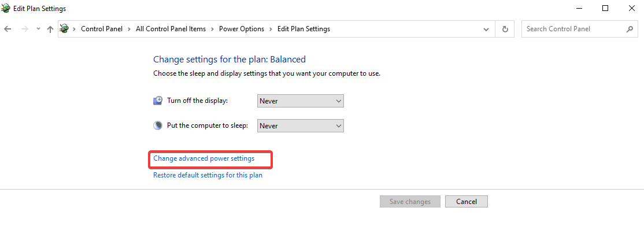The width and height of the screenshot is (644, 226).
Task: Open the Turn off the display dropdown
Action: 300,101
